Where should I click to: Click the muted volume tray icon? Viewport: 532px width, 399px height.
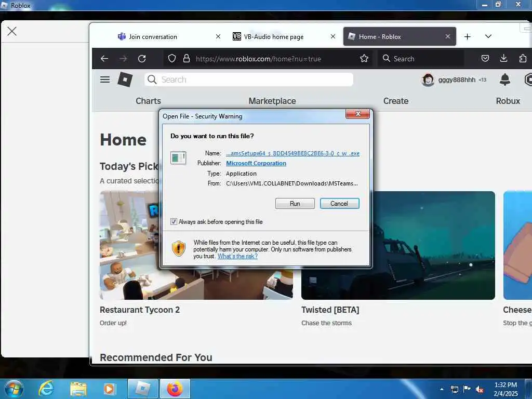tap(480, 390)
